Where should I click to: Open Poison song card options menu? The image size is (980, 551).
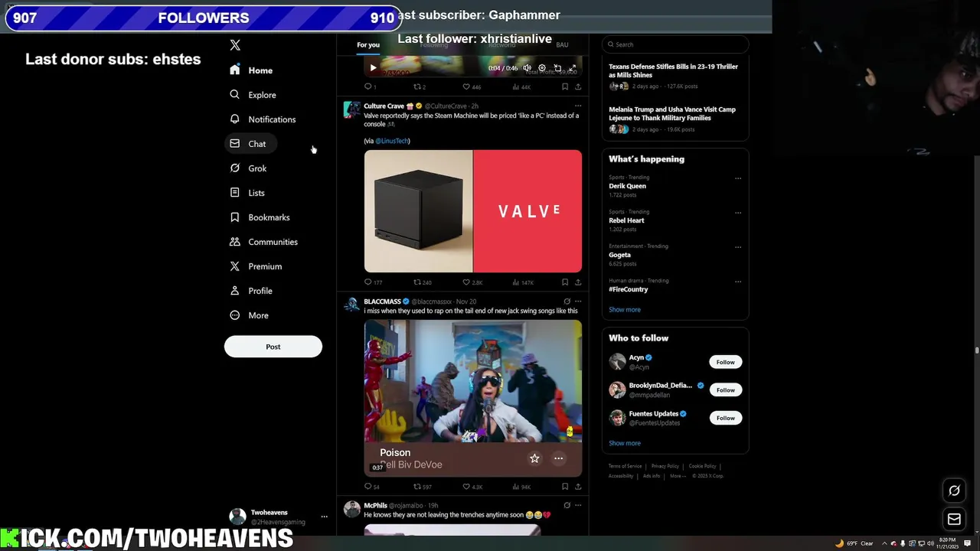coord(558,458)
